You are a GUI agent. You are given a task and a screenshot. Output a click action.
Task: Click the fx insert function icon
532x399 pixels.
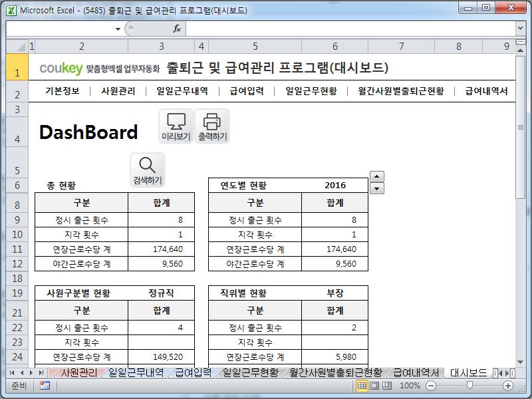(177, 29)
